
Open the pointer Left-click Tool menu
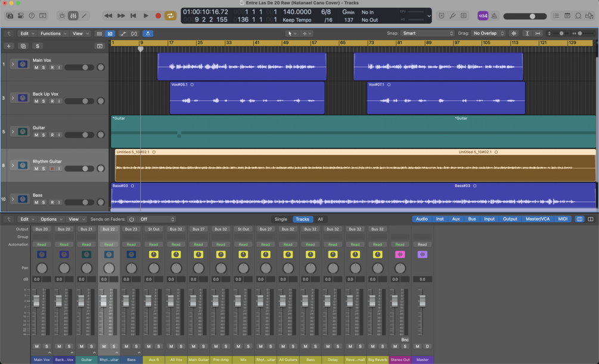292,33
